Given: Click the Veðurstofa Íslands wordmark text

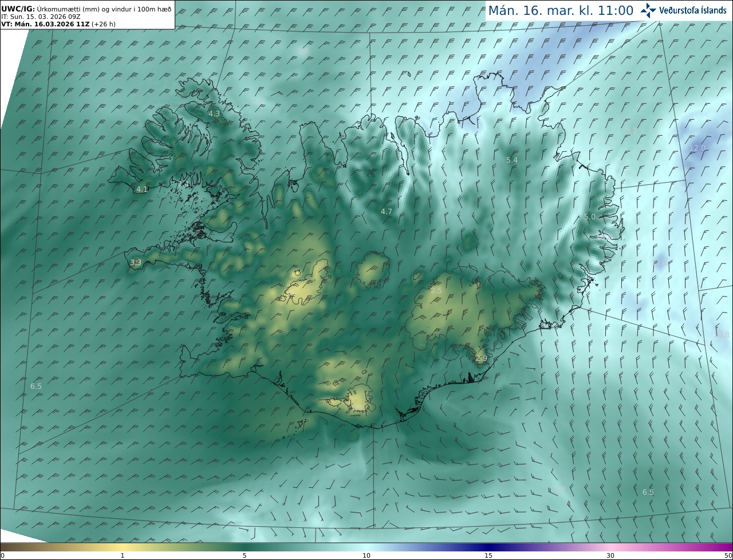Looking at the screenshot, I should pyautogui.click(x=693, y=10).
